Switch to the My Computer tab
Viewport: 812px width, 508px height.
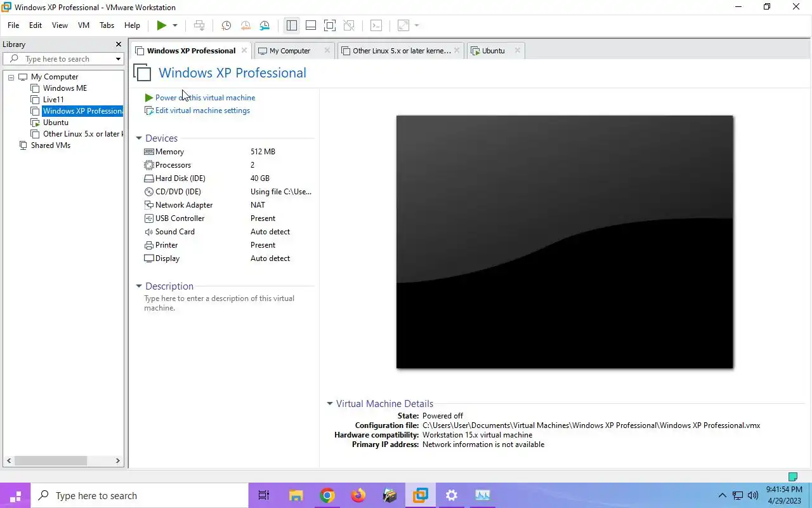[290, 51]
